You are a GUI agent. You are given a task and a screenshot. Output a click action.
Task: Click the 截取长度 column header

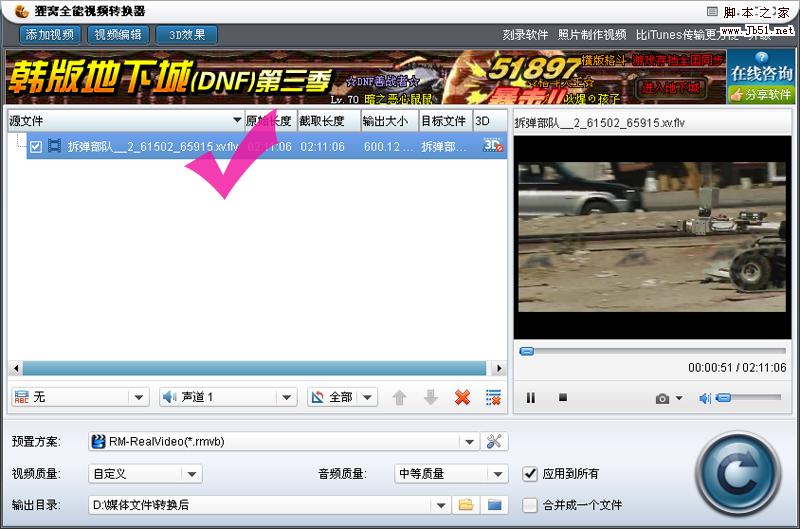coord(329,121)
